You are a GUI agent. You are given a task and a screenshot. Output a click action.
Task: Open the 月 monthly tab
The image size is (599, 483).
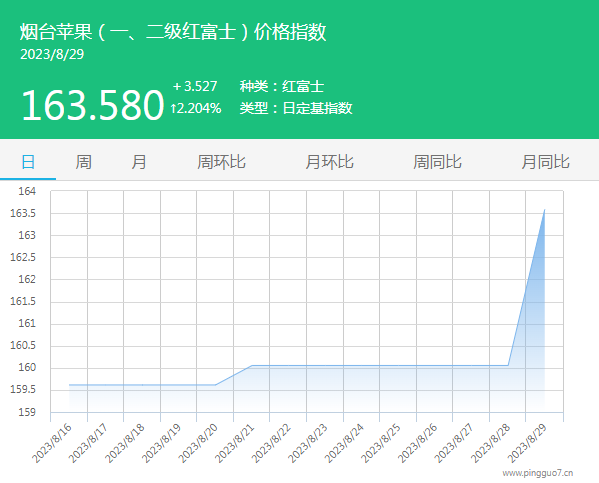pyautogui.click(x=139, y=162)
